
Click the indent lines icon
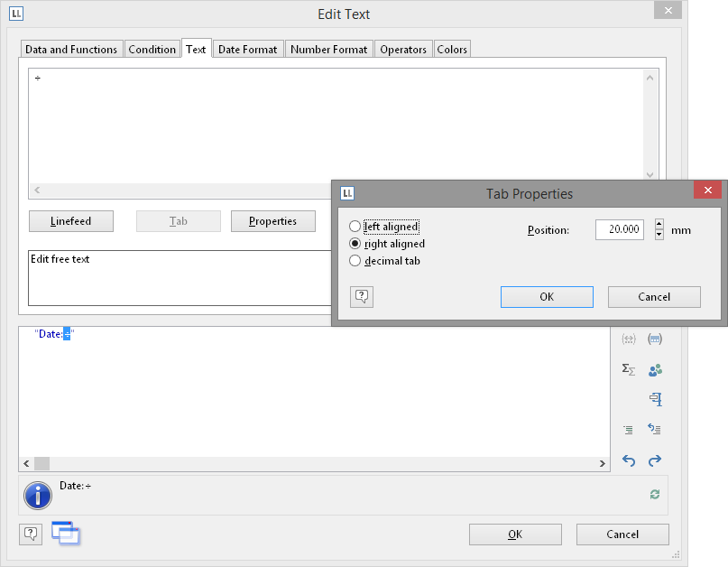(629, 430)
